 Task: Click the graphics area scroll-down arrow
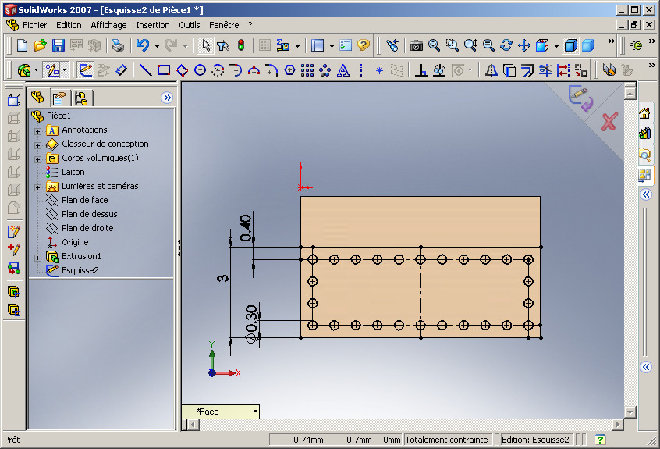tap(630, 412)
